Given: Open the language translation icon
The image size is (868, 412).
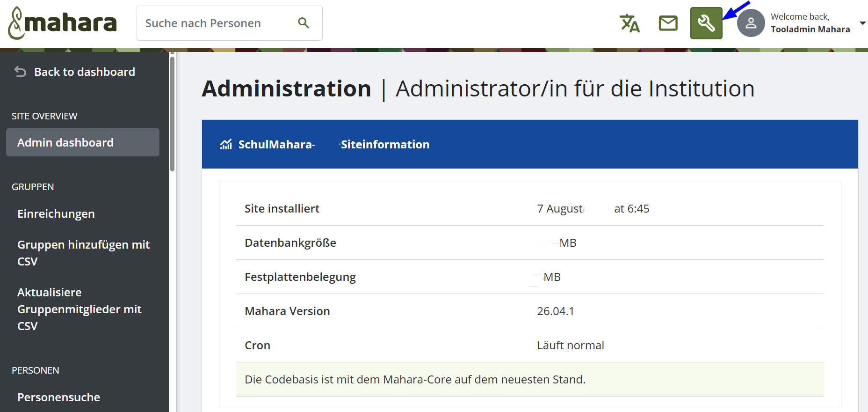Looking at the screenshot, I should click(x=629, y=23).
